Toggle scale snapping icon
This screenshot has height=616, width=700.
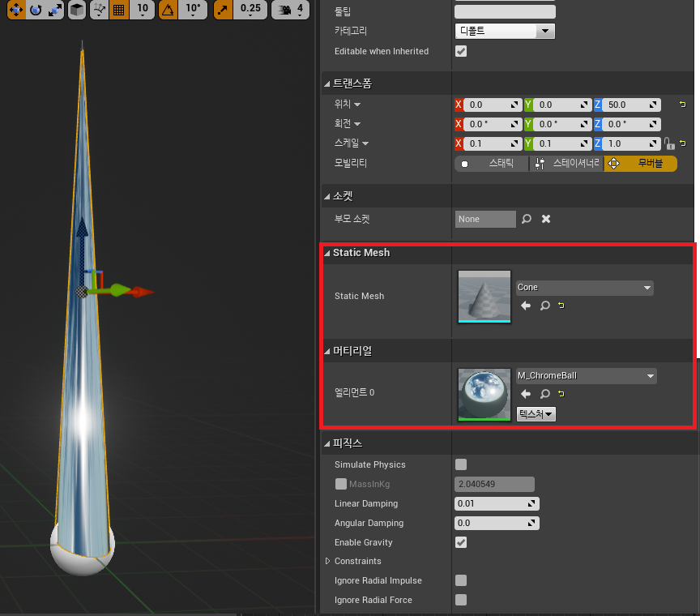[x=223, y=10]
